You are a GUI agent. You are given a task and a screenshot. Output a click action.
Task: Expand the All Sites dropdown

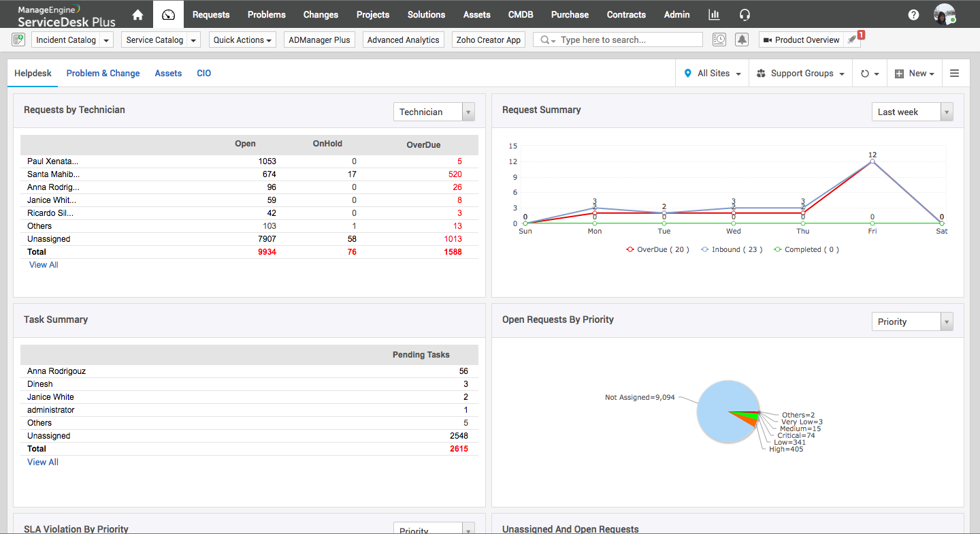point(712,73)
